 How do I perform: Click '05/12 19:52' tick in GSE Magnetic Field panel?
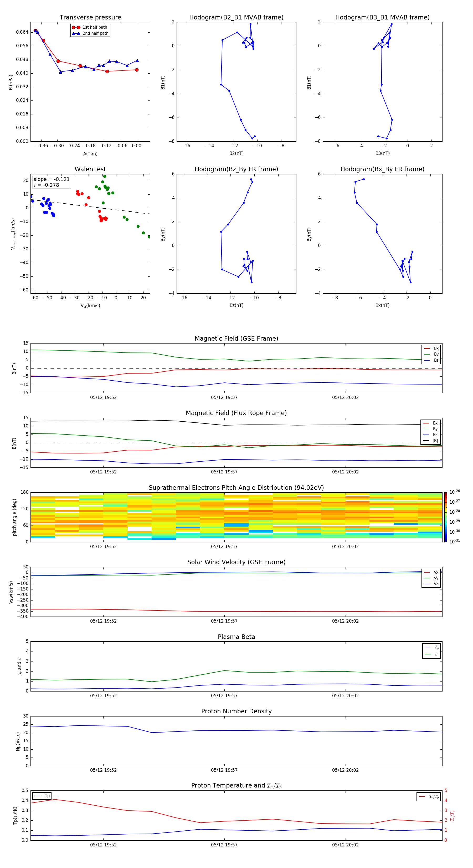[x=103, y=397]
